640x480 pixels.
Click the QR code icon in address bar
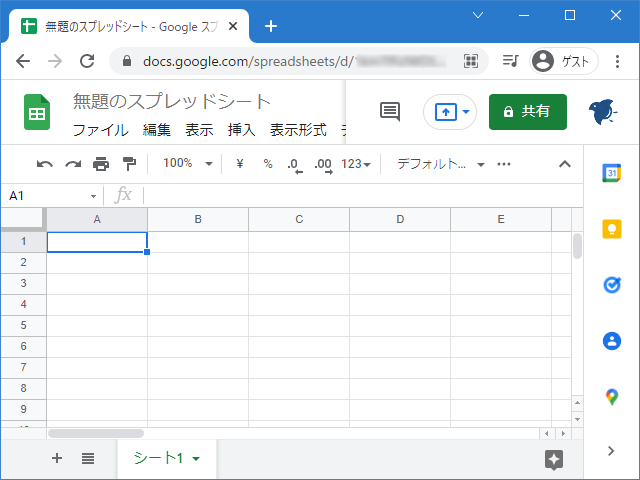(x=471, y=61)
